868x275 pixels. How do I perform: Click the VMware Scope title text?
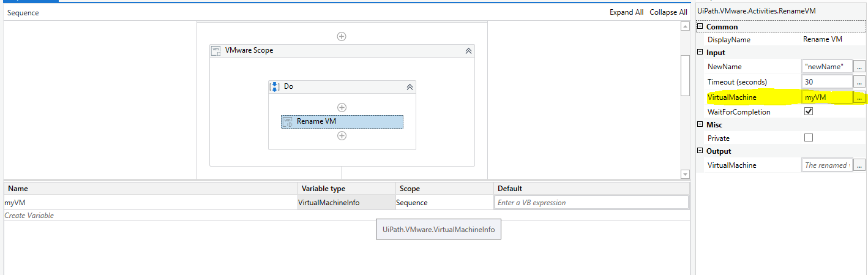[249, 51]
